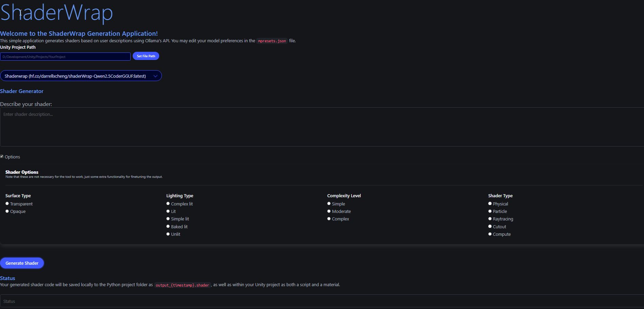This screenshot has height=309, width=644.
Task: Select Unlit lighting type
Action: click(x=168, y=234)
